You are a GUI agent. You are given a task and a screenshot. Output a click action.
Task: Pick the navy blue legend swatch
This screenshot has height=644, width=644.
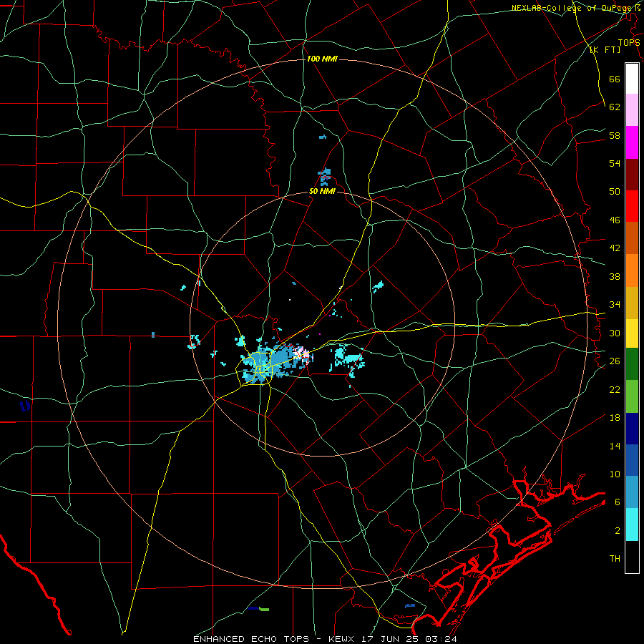pos(632,429)
